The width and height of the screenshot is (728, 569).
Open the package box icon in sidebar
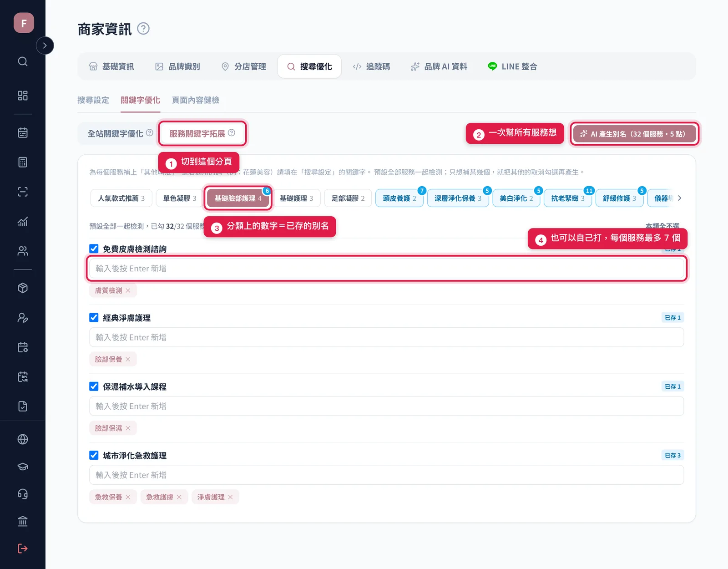pyautogui.click(x=23, y=288)
